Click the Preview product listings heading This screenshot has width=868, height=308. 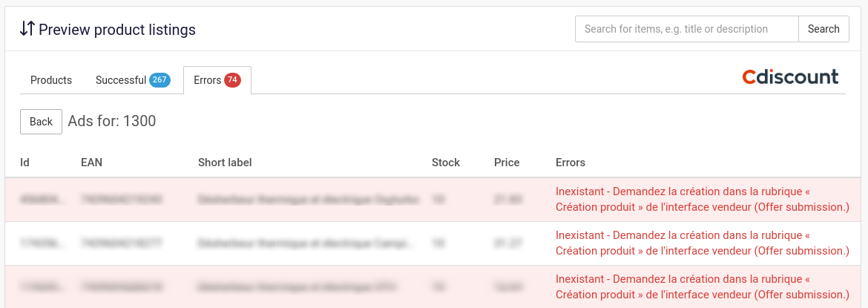[x=117, y=30]
